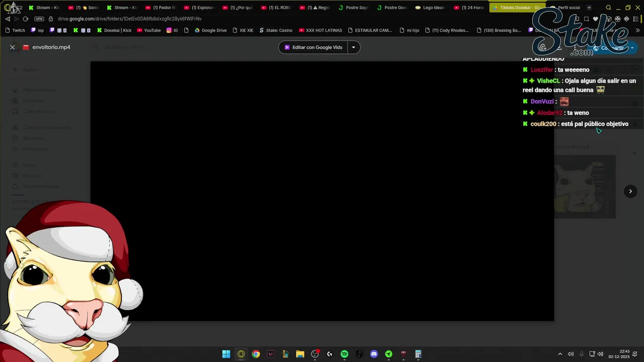644x362 pixels.
Task: Open dropdown arrow next to Editar con Google Vids
Action: point(353,47)
